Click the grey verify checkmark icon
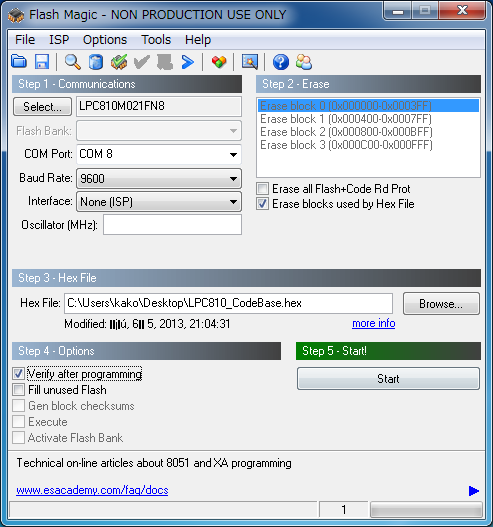The image size is (493, 527). pyautogui.click(x=141, y=62)
